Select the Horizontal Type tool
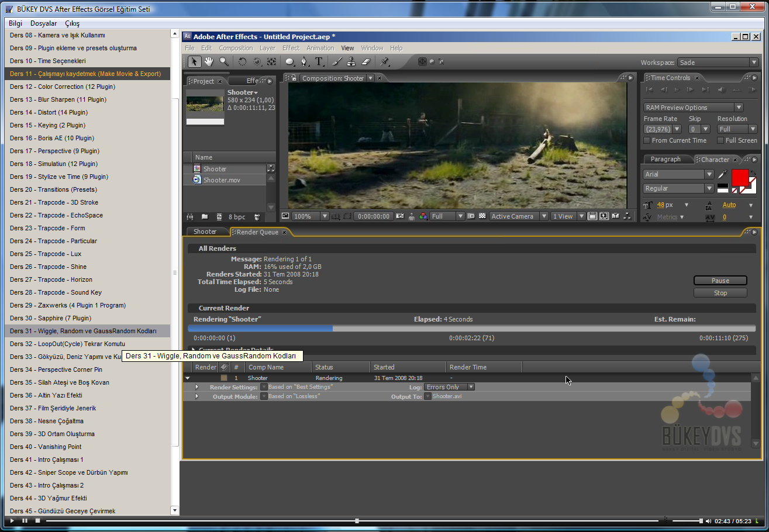This screenshot has width=769, height=532. point(319,61)
